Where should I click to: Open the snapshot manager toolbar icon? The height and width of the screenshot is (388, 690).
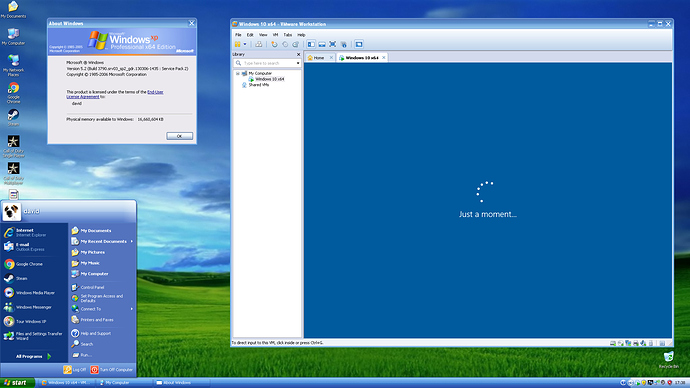pos(296,44)
